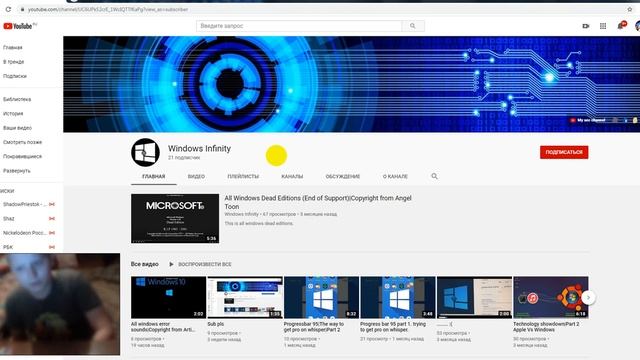Click the red Подписаться button

(x=564, y=152)
